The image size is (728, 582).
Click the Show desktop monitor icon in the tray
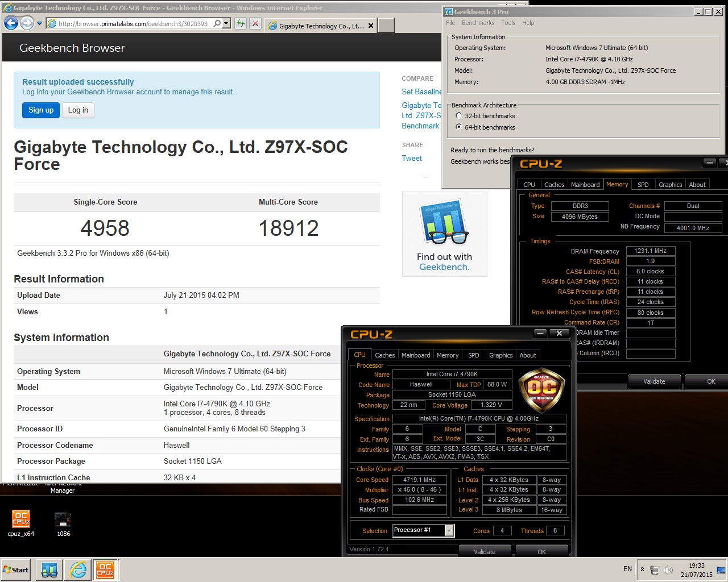pyautogui.click(x=721, y=569)
